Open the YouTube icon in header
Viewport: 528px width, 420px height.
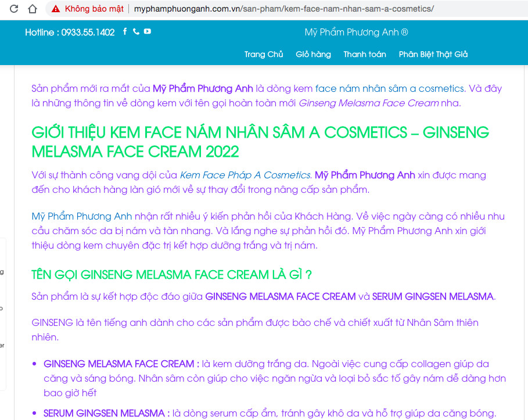point(148,31)
